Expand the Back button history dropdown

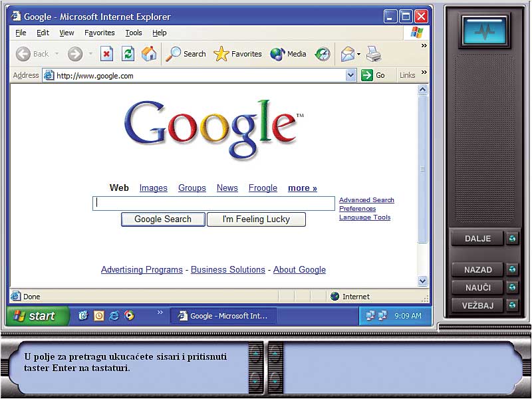pyautogui.click(x=57, y=54)
